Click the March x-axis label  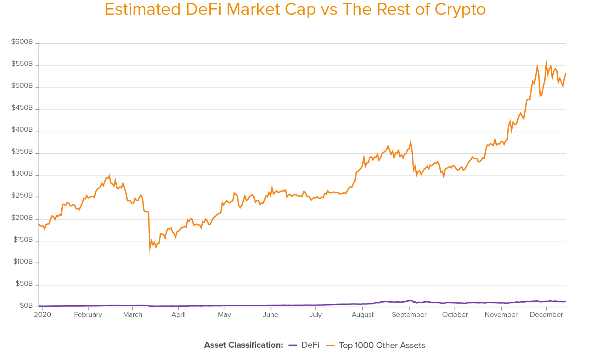tap(133, 315)
